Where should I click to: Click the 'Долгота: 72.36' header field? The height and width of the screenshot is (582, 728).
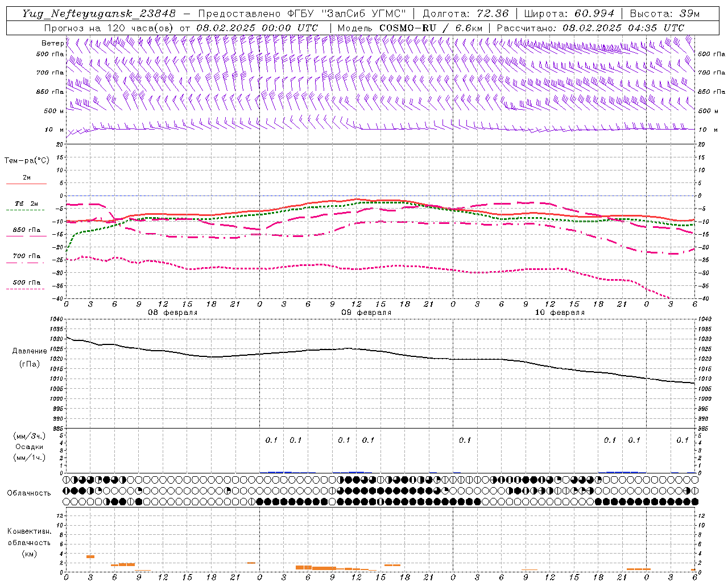click(465, 14)
